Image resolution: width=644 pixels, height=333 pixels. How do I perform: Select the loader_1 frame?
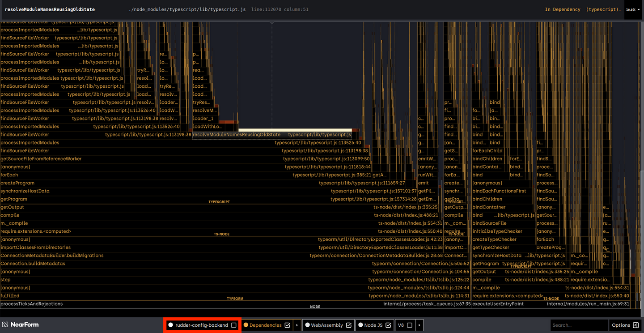point(206,119)
